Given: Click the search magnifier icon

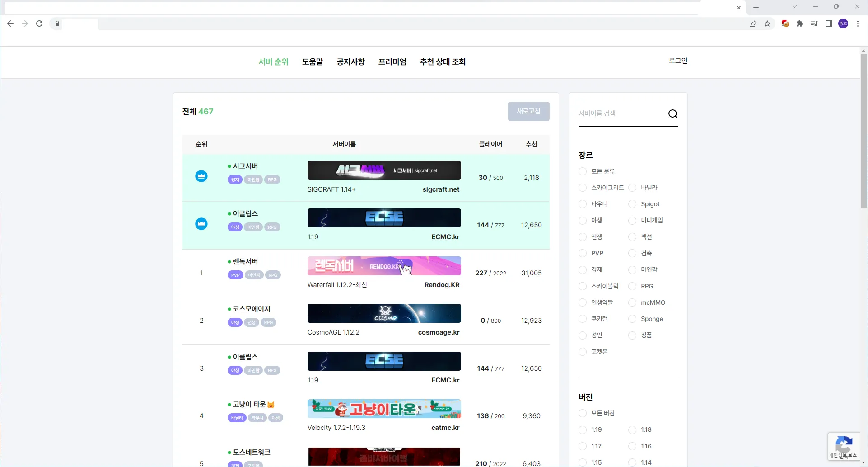Looking at the screenshot, I should pos(672,113).
